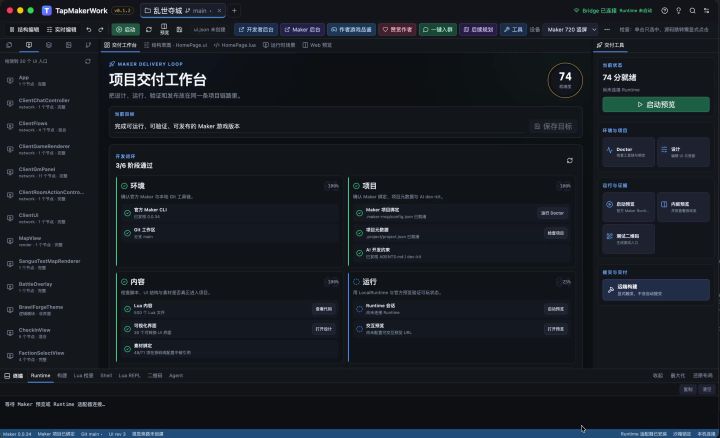Screen dimensions: 720x438
Task: Click the help icon in the title bar
Action: pyautogui.click(x=664, y=11)
